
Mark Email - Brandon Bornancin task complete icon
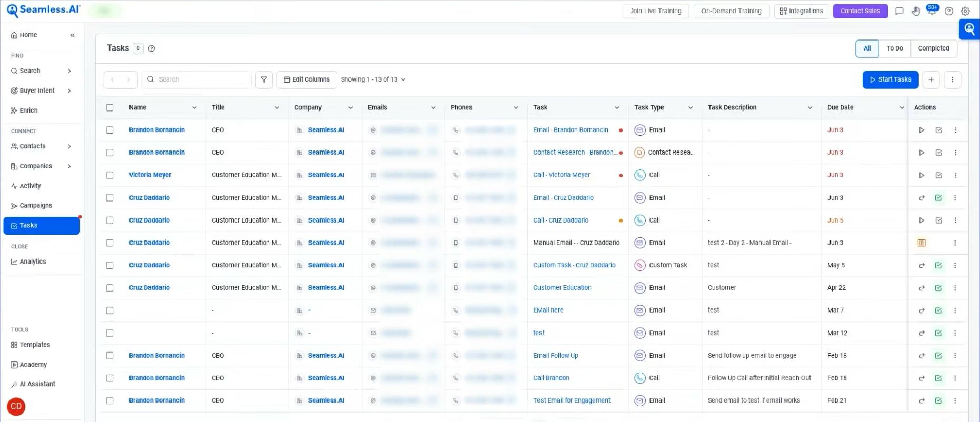[939, 130]
